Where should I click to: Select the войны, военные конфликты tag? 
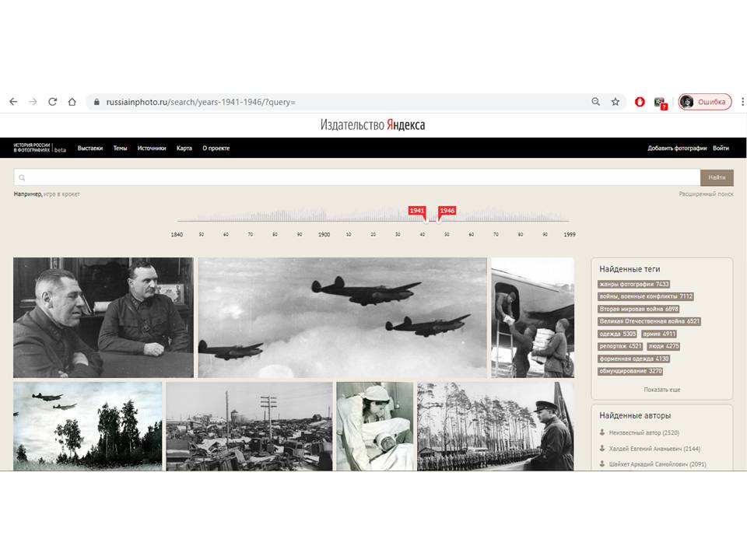[646, 296]
